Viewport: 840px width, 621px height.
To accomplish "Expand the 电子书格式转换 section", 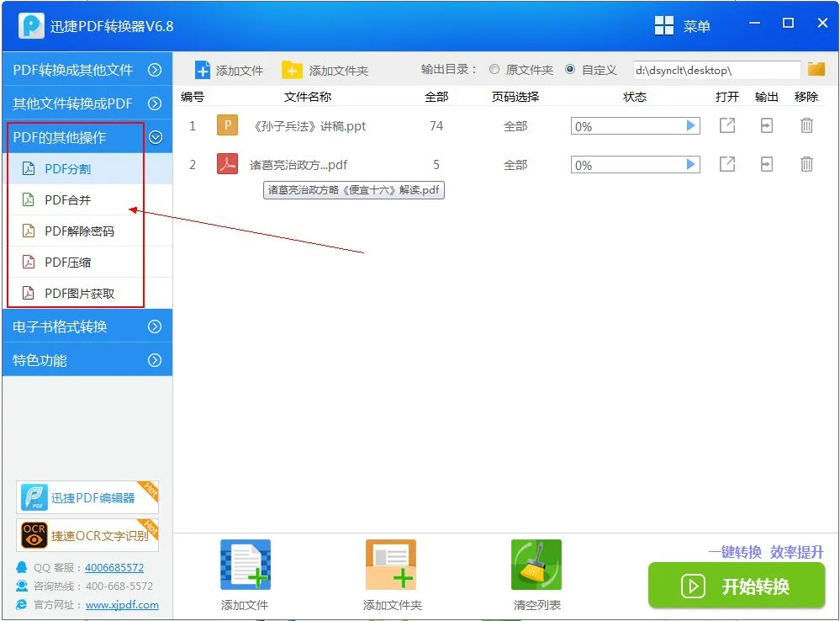I will click(x=87, y=326).
